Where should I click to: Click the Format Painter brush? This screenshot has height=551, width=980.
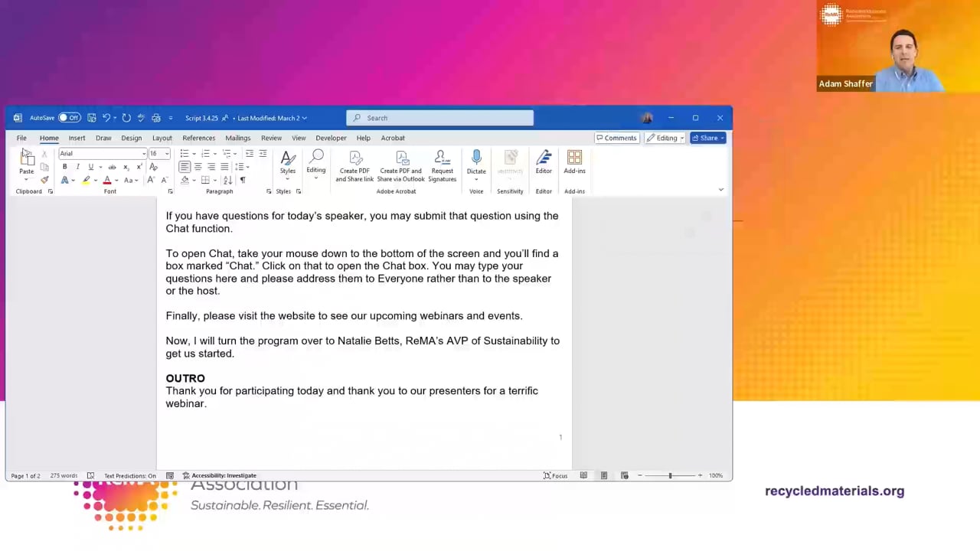click(x=44, y=180)
